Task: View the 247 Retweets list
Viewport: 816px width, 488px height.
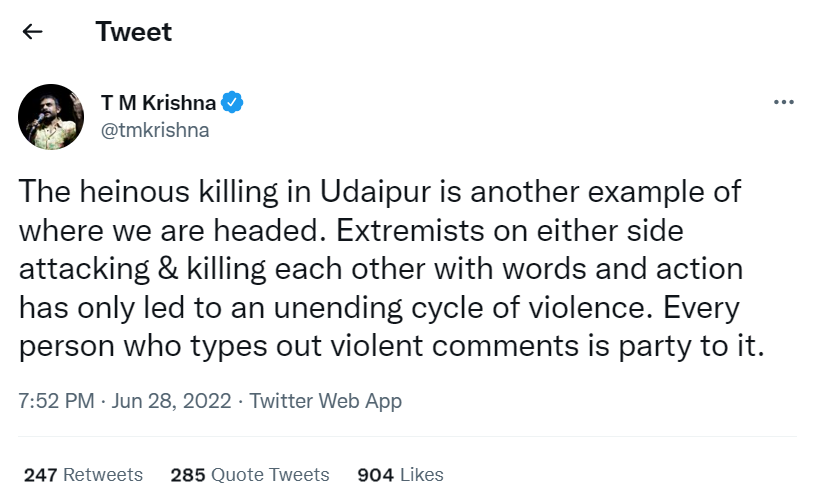Action: [83, 474]
